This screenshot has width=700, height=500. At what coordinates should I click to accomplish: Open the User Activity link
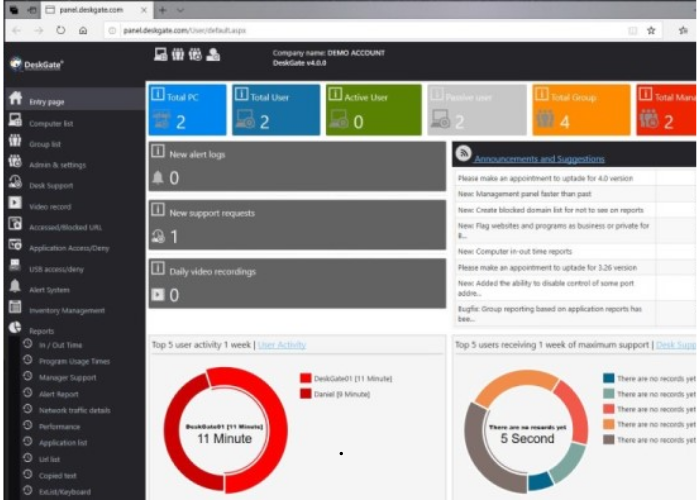click(282, 345)
